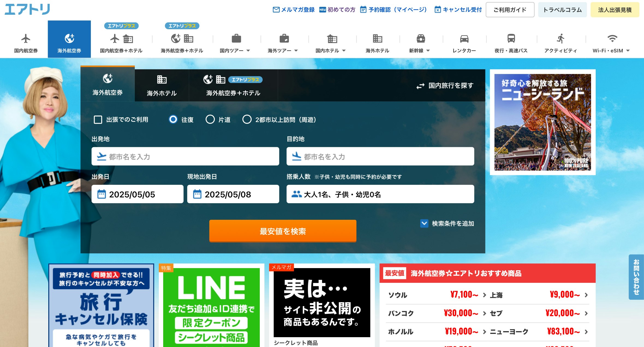Click the landing plane icon in 目的地 field
The width and height of the screenshot is (644, 347).
click(x=296, y=156)
